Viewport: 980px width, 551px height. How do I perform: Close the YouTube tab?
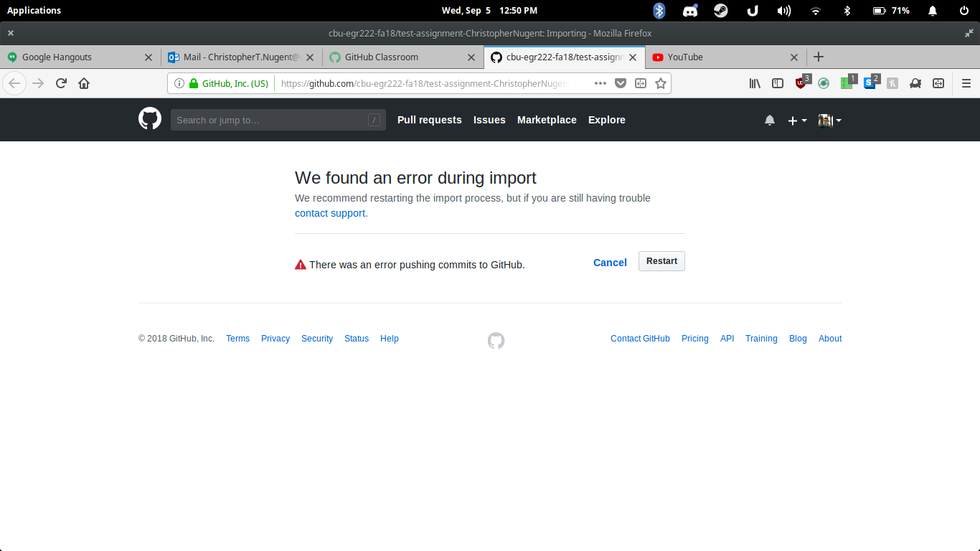pos(794,57)
